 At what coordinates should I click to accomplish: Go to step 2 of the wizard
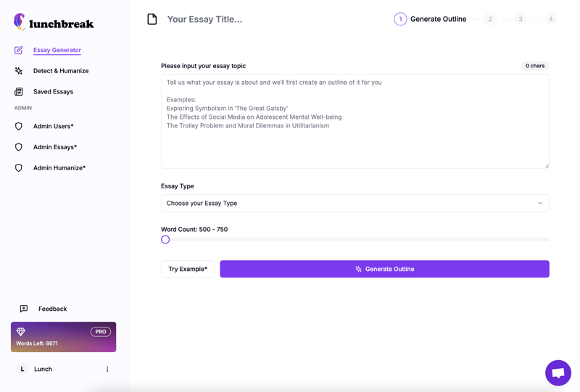point(490,20)
